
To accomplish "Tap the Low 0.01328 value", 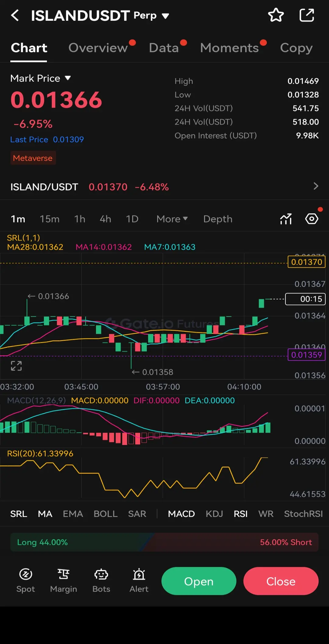I will click(x=303, y=95).
